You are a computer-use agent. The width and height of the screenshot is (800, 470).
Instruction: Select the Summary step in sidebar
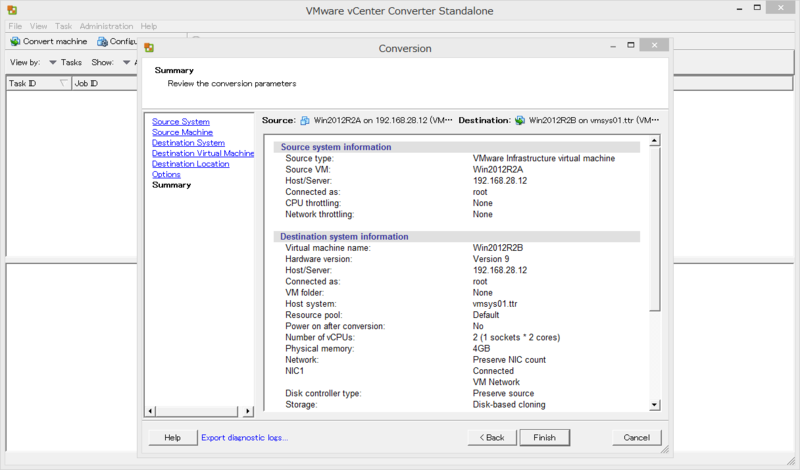point(171,185)
